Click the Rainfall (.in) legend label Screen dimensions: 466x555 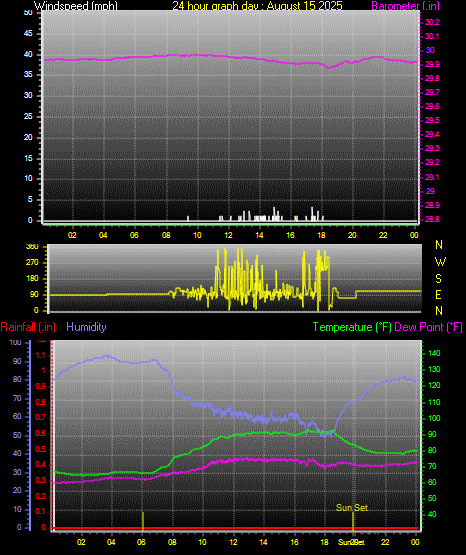pyautogui.click(x=28, y=327)
